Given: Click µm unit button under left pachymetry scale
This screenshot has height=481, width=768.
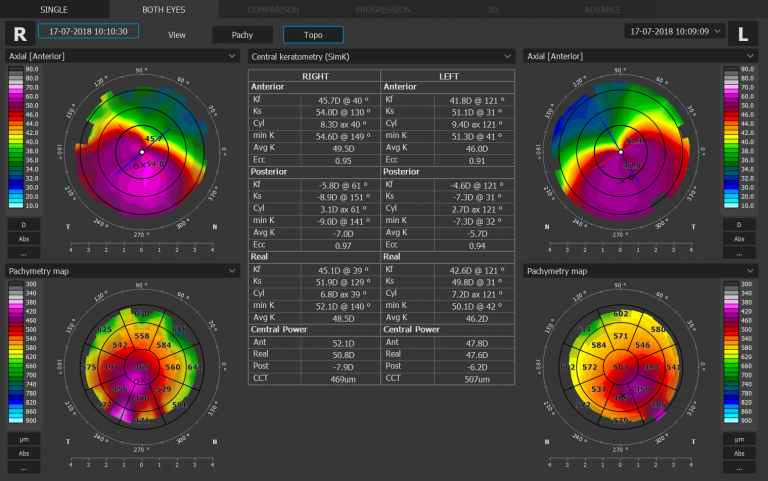Looking at the screenshot, I should [739, 439].
